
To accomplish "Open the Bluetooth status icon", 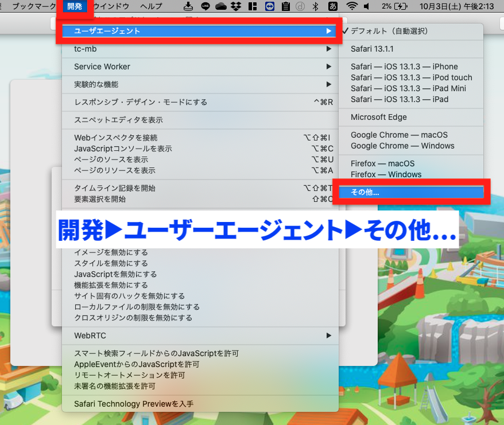I will (x=315, y=6).
